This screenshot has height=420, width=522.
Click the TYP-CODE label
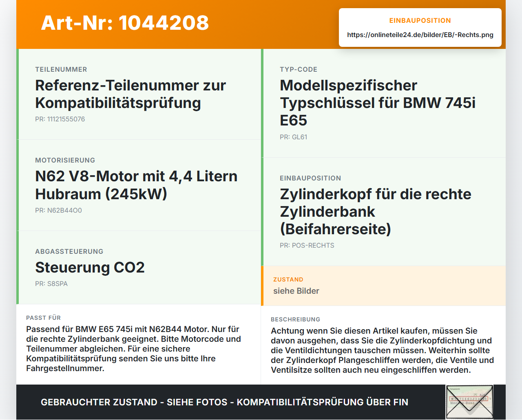(299, 70)
